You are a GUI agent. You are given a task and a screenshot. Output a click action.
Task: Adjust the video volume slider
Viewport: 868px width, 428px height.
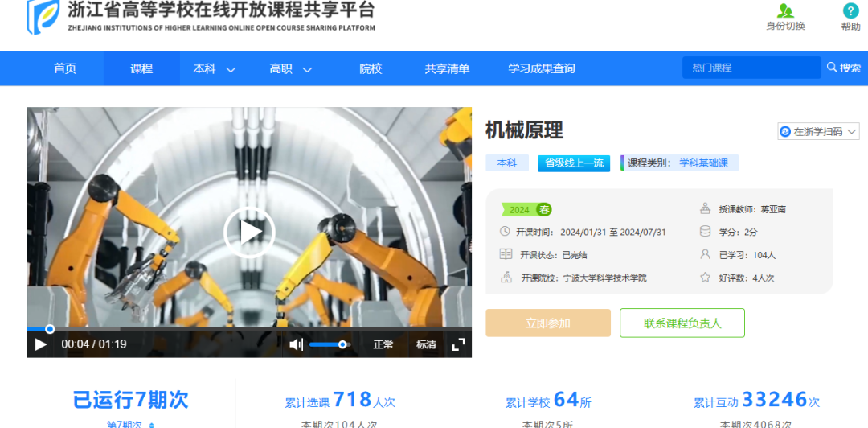[x=329, y=344]
